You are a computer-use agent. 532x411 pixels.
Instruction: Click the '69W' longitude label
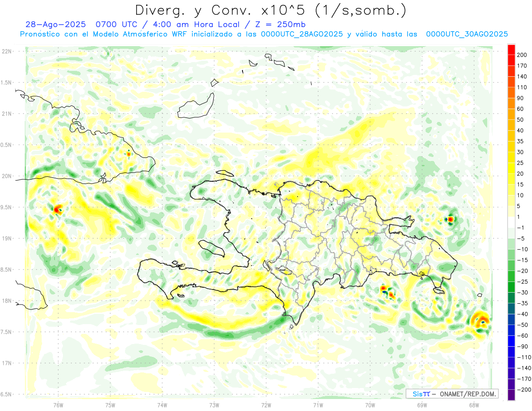pyautogui.click(x=422, y=404)
